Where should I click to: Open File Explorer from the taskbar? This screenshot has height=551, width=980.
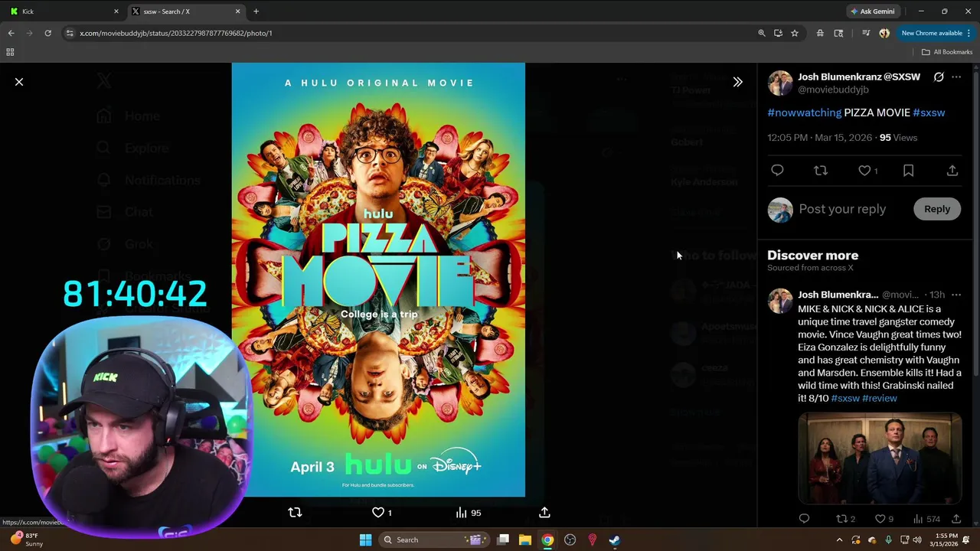pos(525,540)
